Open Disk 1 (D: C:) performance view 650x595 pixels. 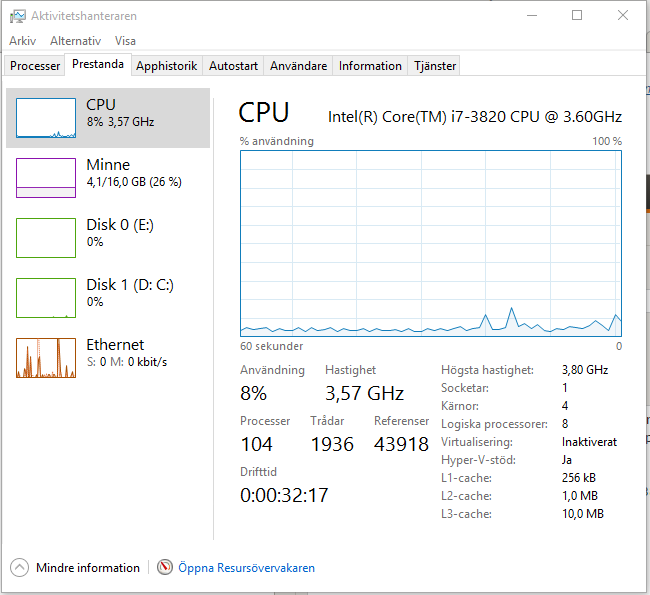point(108,298)
